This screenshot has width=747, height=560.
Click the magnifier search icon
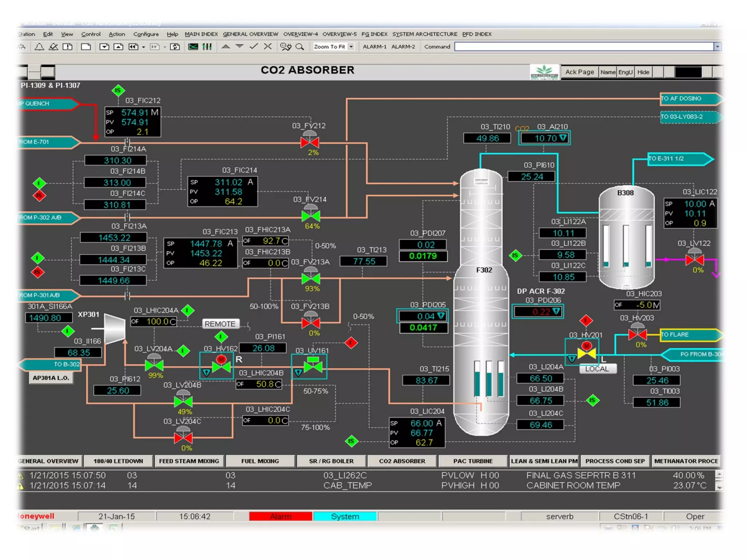(x=300, y=47)
